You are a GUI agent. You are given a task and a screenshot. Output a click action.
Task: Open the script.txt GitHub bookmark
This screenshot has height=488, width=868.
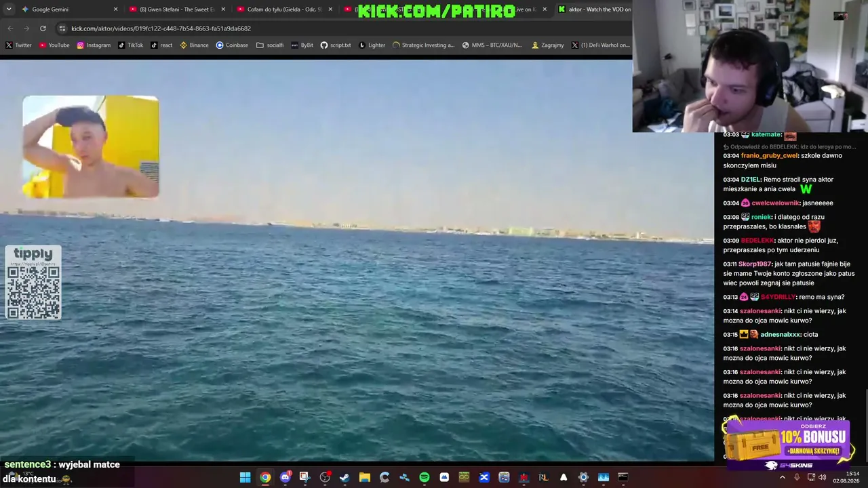click(x=336, y=45)
